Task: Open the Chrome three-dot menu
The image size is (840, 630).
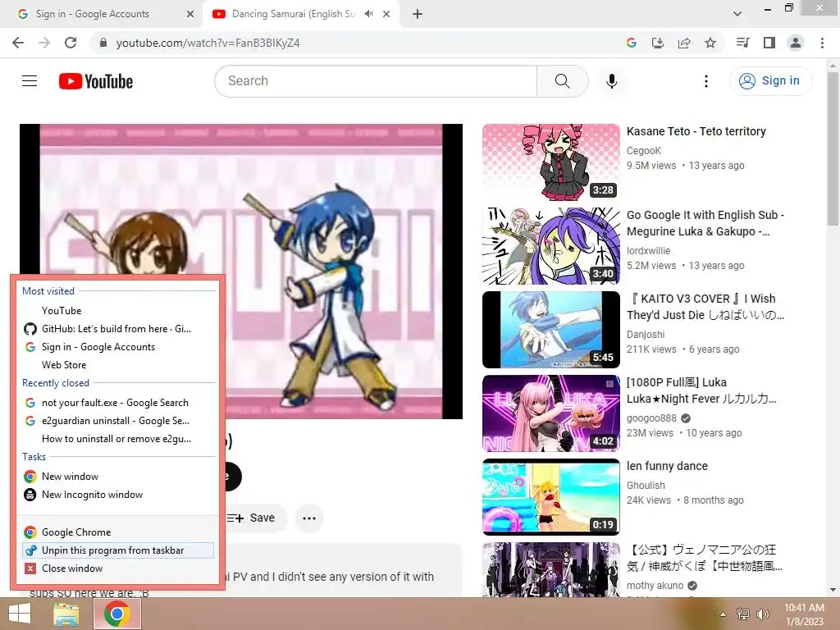Action: [822, 43]
